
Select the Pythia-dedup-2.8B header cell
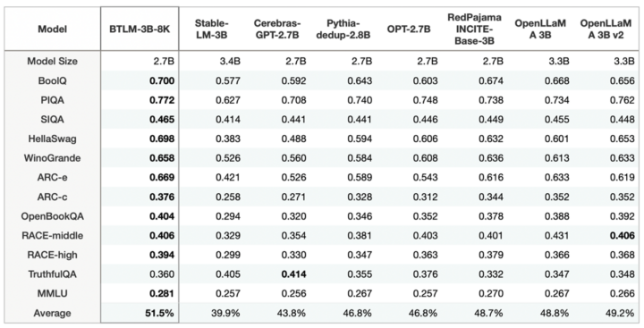tap(343, 29)
